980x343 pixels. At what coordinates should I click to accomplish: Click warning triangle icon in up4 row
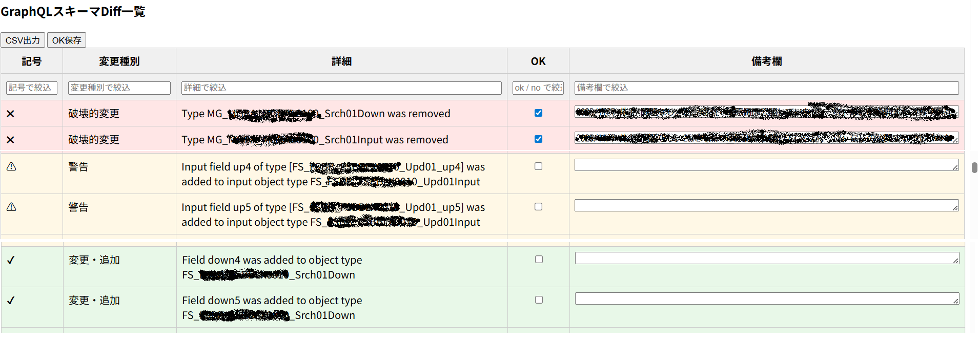tap(11, 166)
